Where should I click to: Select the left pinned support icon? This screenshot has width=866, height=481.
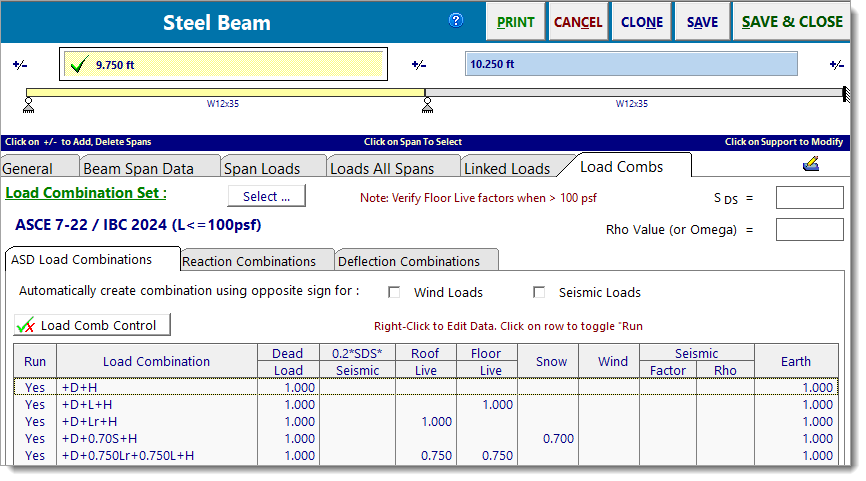pos(29,105)
